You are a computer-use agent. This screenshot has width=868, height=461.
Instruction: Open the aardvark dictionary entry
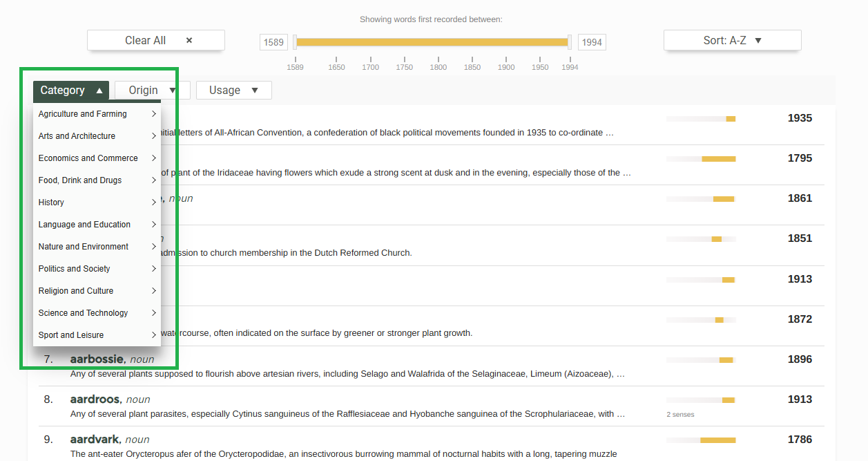click(x=95, y=440)
